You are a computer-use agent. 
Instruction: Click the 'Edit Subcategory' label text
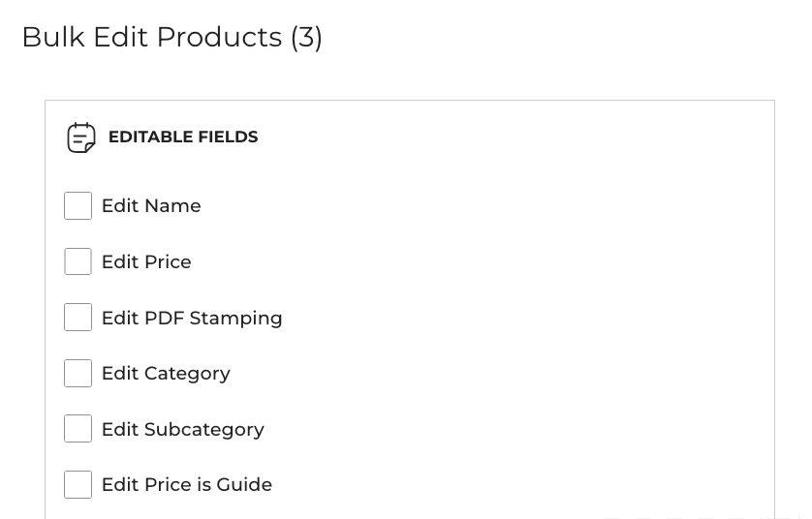pos(183,430)
